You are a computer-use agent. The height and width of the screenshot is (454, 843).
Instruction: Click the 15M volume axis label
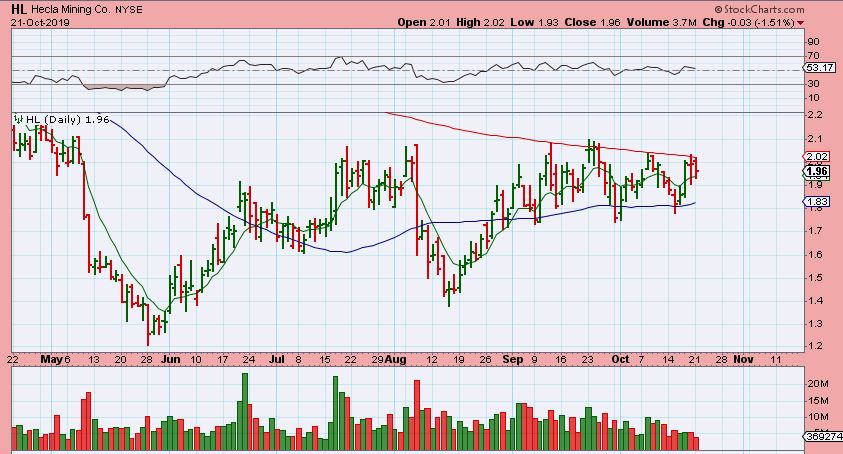(x=818, y=401)
